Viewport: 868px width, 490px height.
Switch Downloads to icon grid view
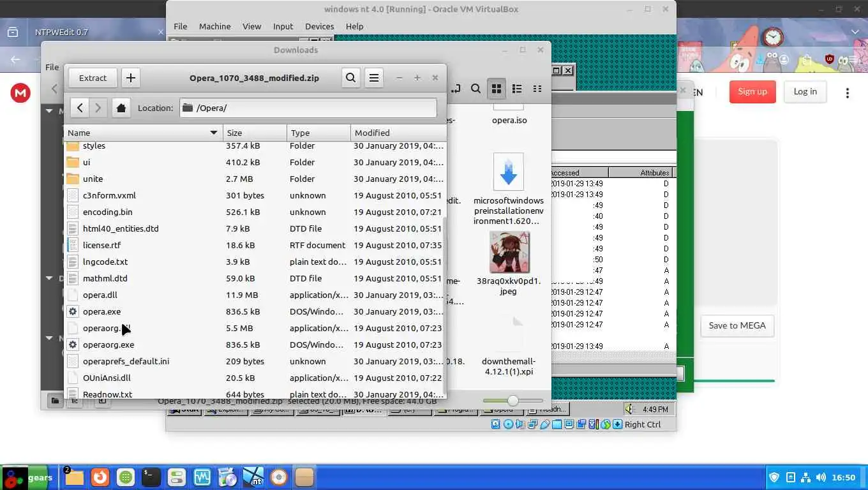coord(496,89)
